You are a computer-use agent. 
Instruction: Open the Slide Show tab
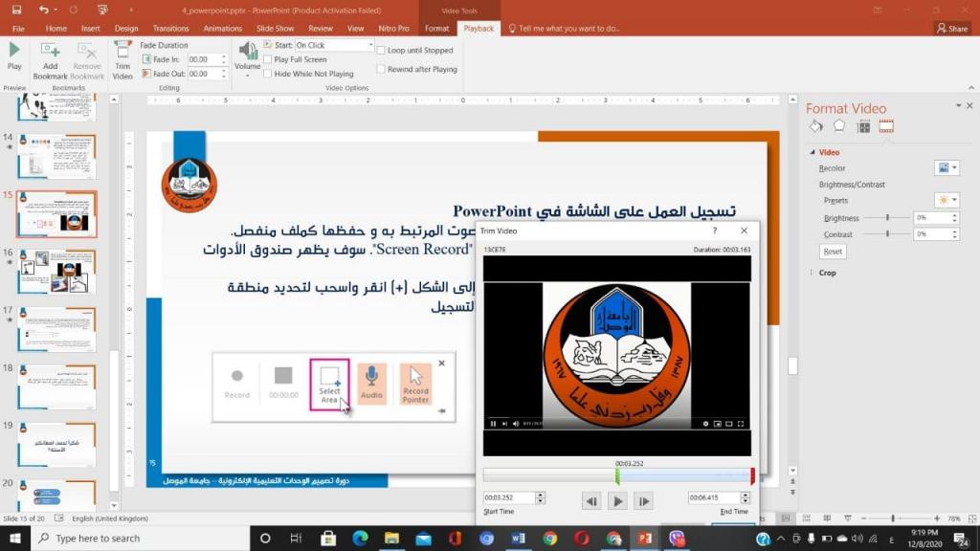click(276, 29)
